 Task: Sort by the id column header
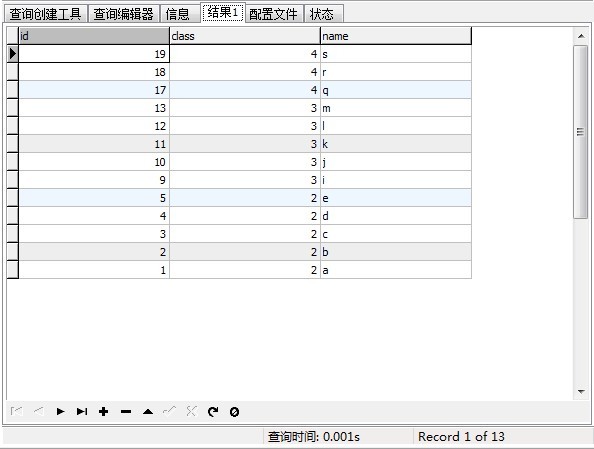[x=94, y=36]
